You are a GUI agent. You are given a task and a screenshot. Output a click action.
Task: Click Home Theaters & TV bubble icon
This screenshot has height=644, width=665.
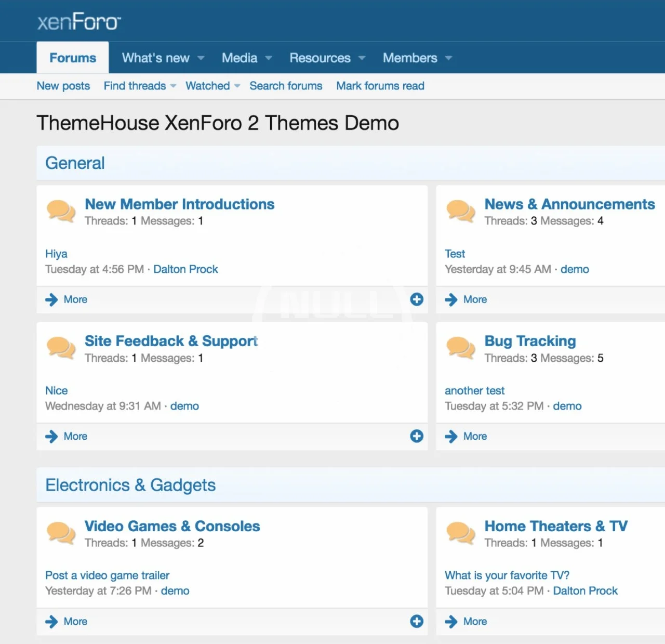point(460,533)
